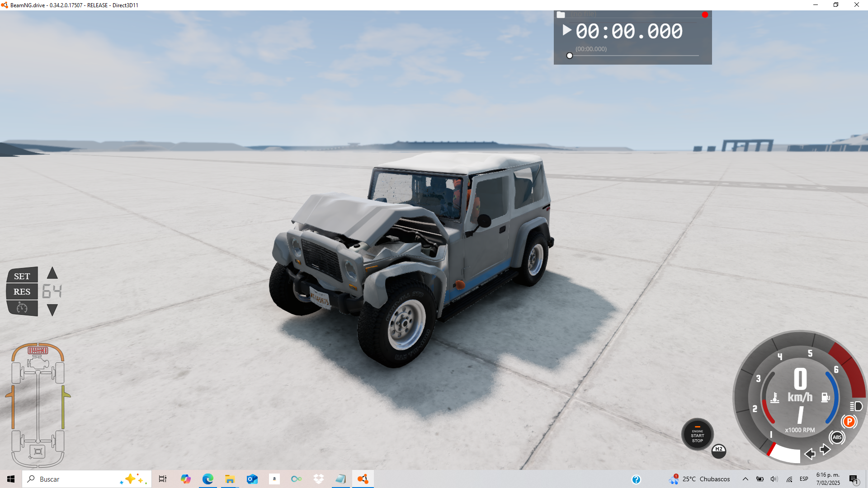Click the Wi-Fi network tray icon

(x=789, y=479)
